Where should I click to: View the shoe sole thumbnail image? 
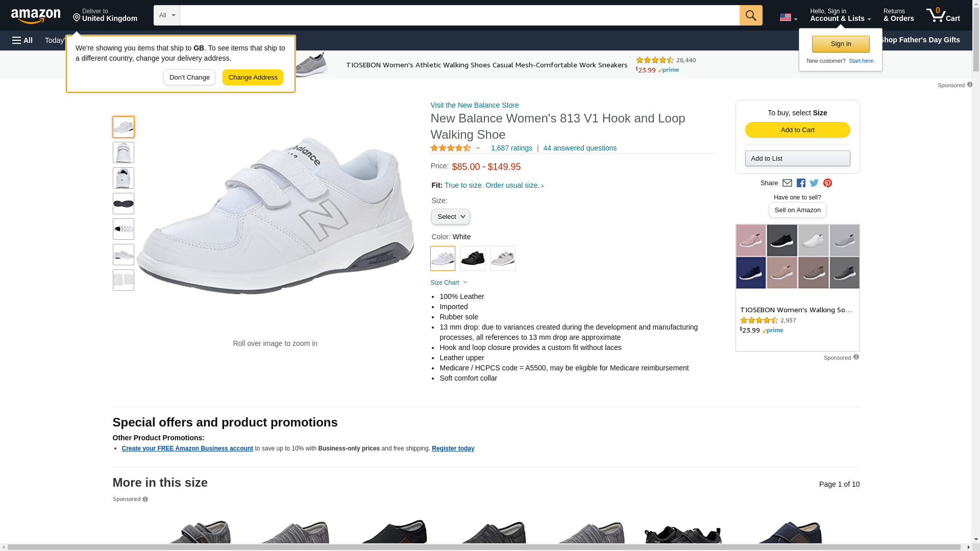(124, 204)
